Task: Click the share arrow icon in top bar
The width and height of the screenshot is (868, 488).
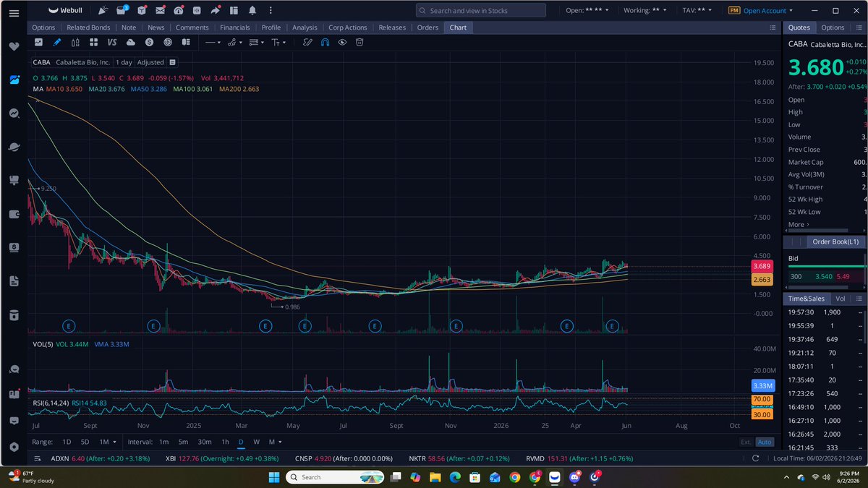Action: pyautogui.click(x=216, y=11)
